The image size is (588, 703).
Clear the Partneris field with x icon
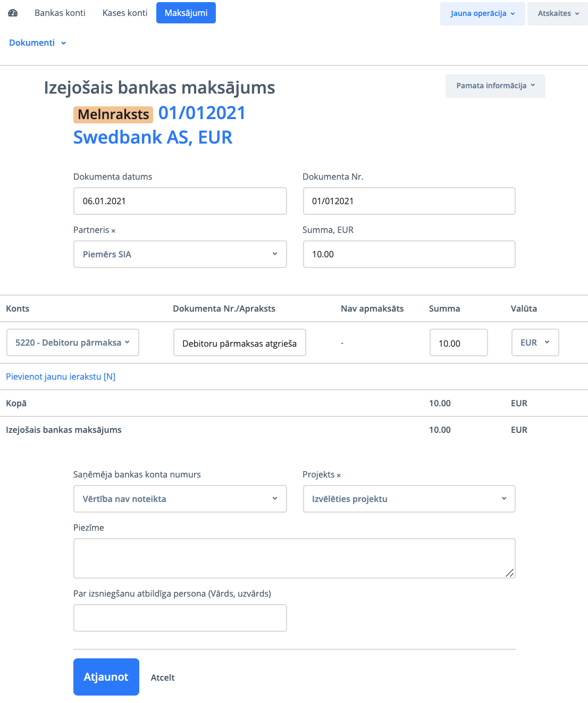coord(113,231)
